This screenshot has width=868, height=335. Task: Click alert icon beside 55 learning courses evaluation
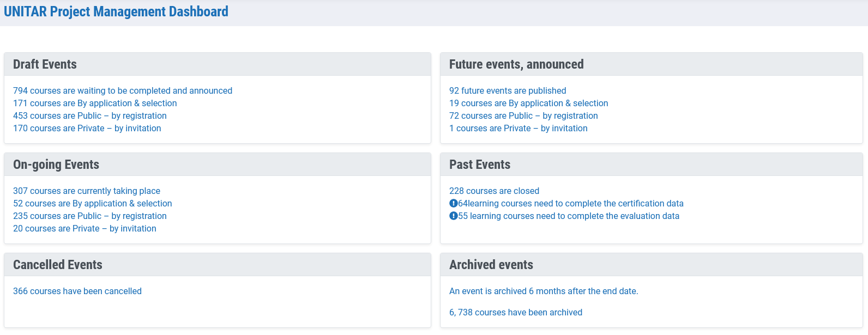[453, 216]
